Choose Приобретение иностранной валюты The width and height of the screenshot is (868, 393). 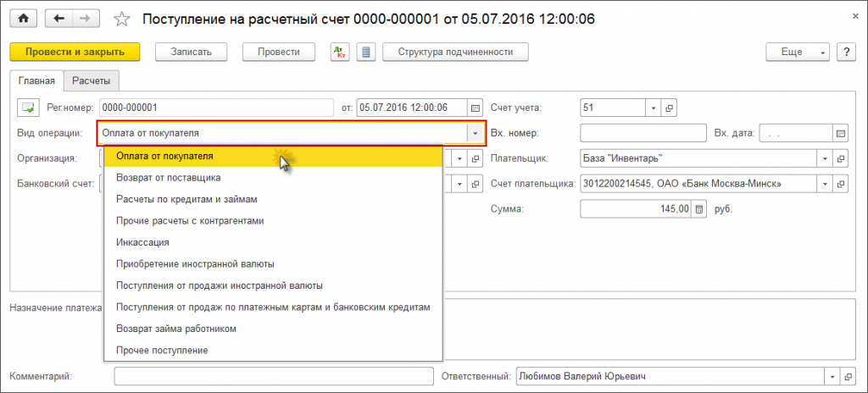point(274,263)
